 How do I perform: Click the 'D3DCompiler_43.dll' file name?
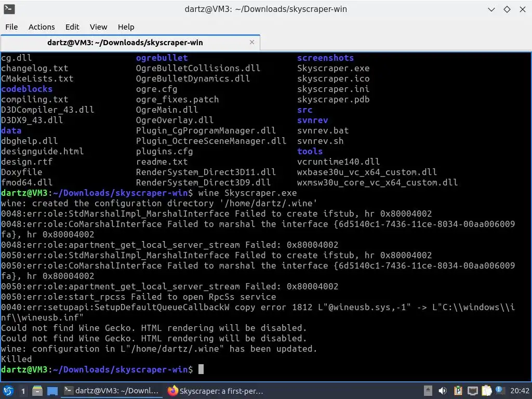pos(47,110)
